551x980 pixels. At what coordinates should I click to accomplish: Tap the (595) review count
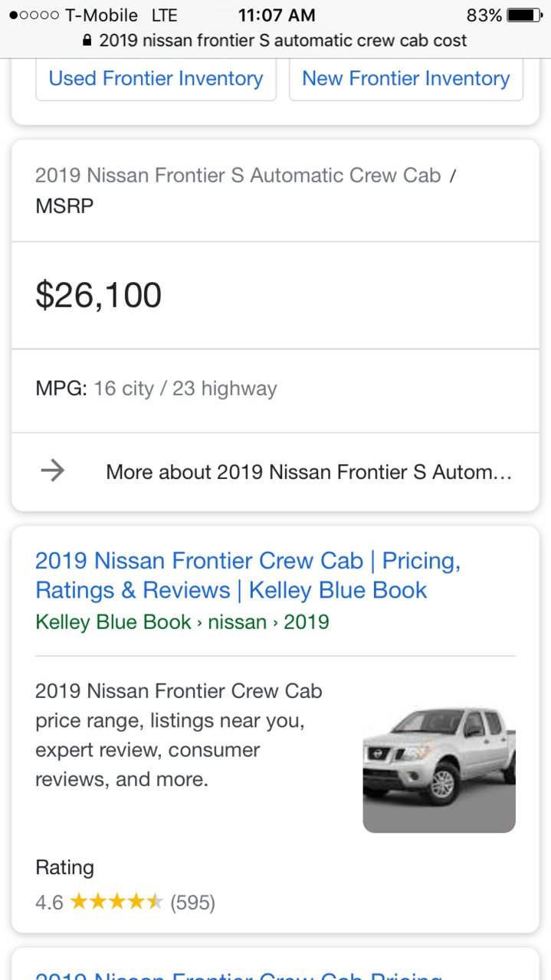pyautogui.click(x=192, y=903)
